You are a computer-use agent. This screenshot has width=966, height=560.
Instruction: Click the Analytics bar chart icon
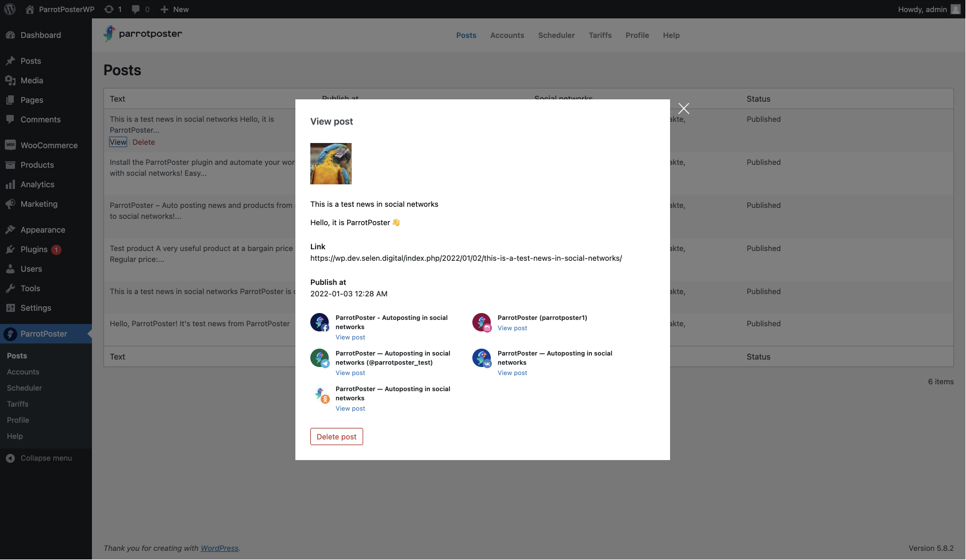(10, 184)
